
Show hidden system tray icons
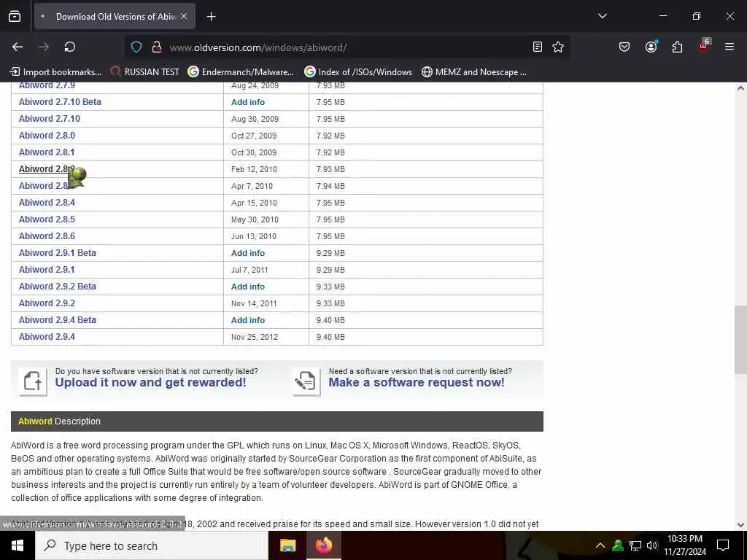tap(600, 545)
